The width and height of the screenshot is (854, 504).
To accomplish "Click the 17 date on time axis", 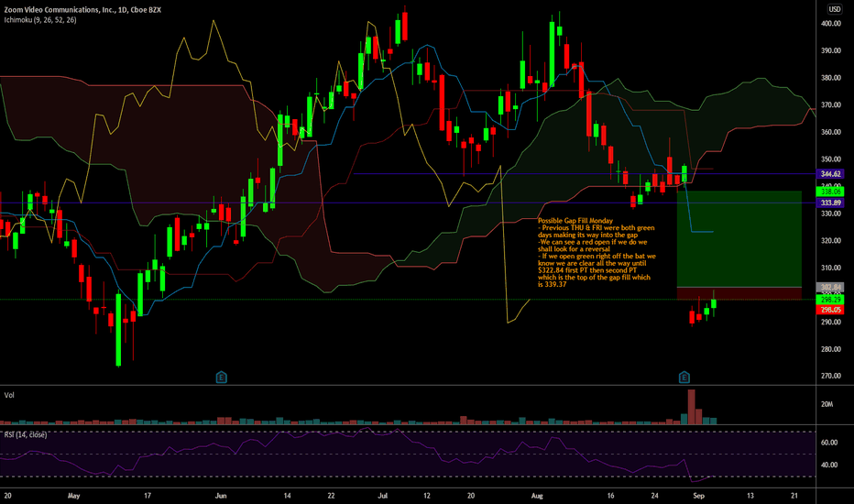I will (x=147, y=496).
